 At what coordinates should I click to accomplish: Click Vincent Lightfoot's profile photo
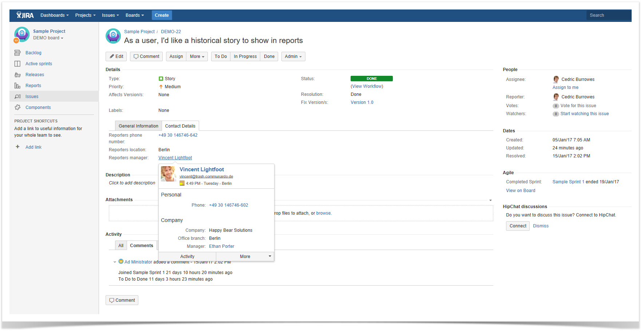coord(169,174)
